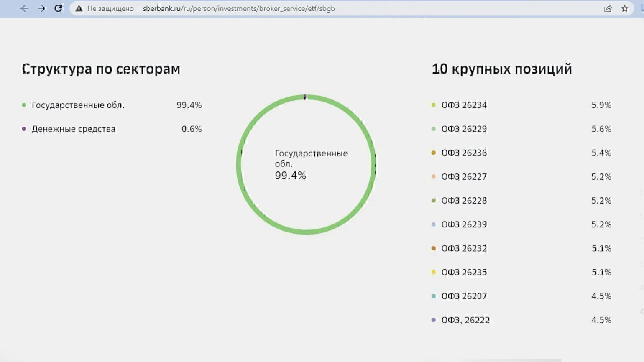The width and height of the screenshot is (644, 362).
Task: Click the purple sliver atop the donut
Action: pos(305,97)
